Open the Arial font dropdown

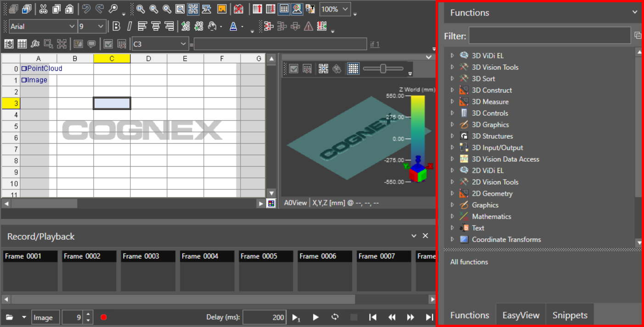(72, 27)
